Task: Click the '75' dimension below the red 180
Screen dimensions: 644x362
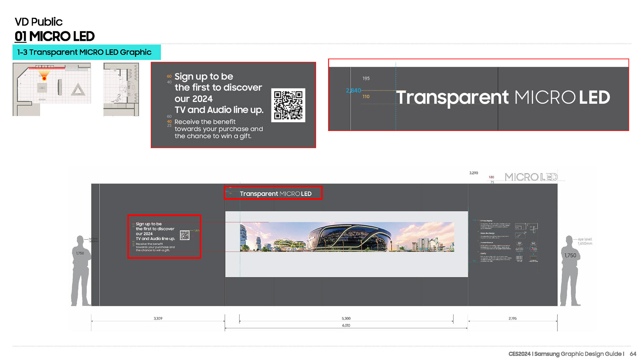Action: pos(492,182)
